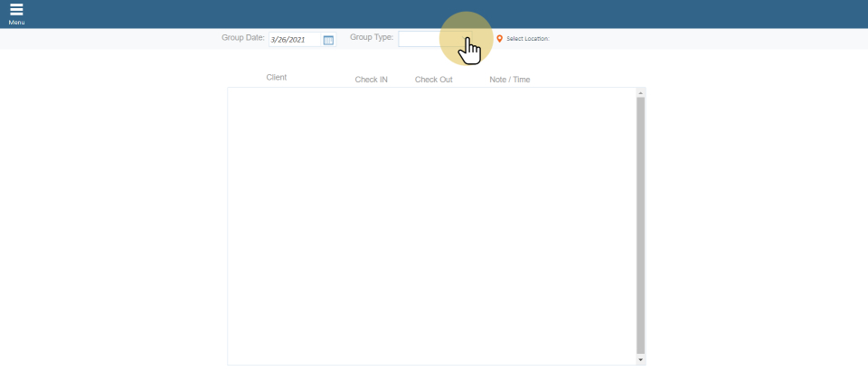Viewport: 868px width, 371px height.
Task: Click the Check IN column header
Action: (372, 80)
